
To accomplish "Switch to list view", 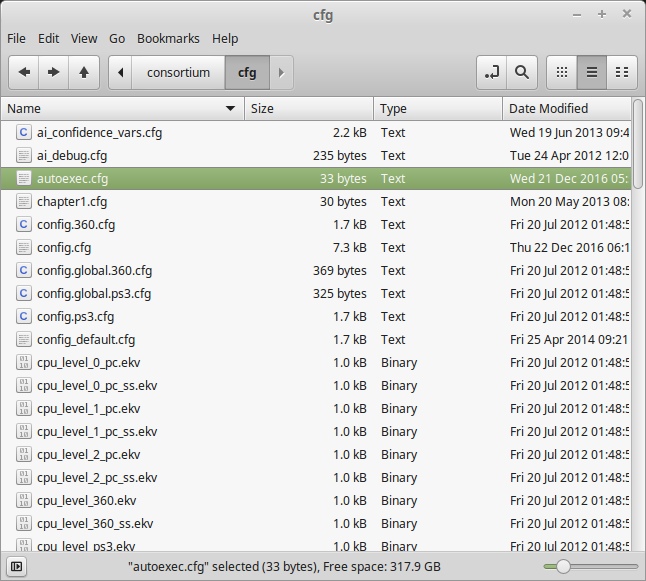I will (592, 73).
